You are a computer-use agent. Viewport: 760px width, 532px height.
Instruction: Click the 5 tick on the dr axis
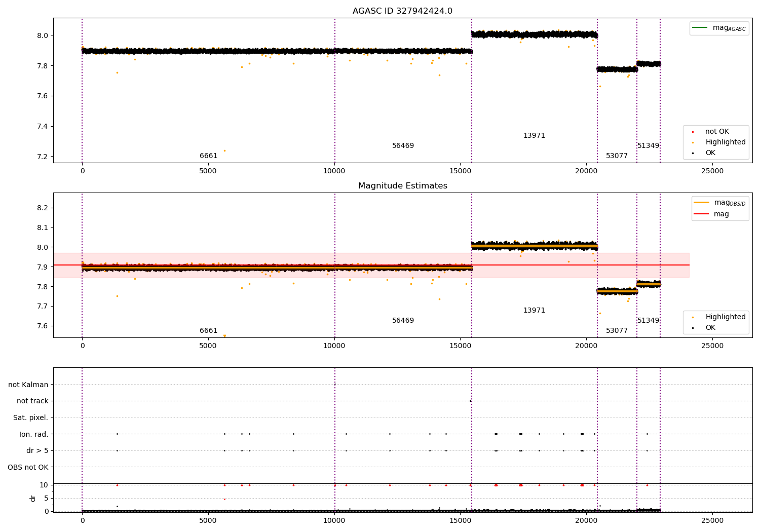(x=46, y=498)
